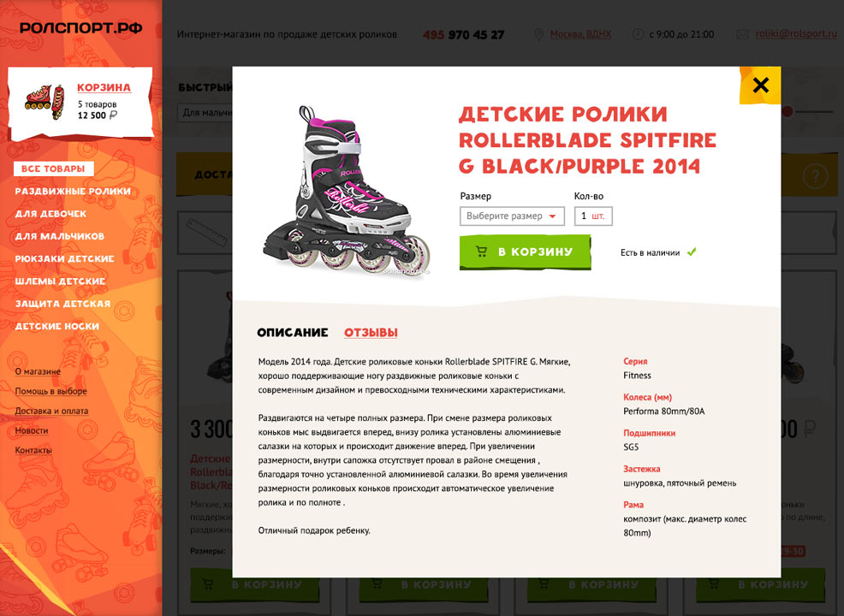Viewport: 844px width, 616px height.
Task: Click the location pin icon near Москва
Action: [538, 34]
